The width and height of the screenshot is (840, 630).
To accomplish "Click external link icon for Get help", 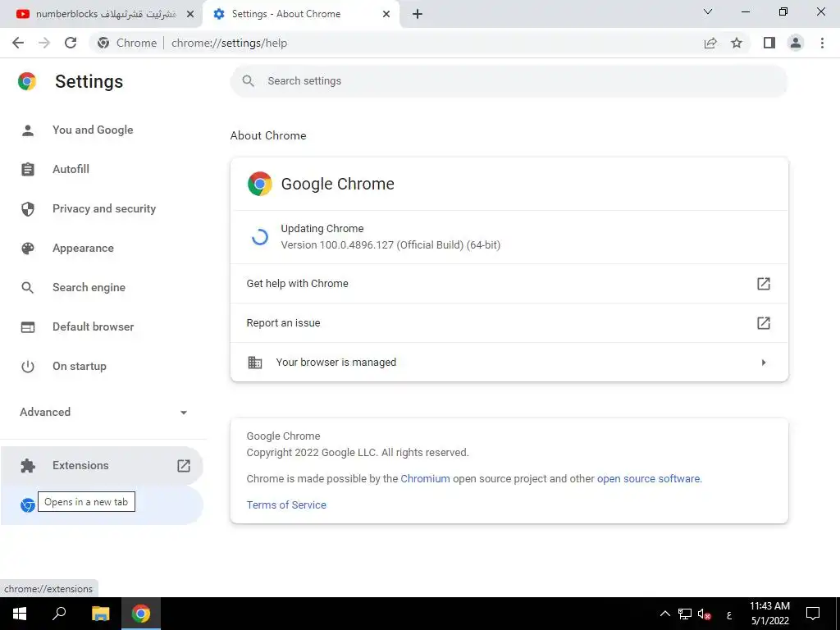I will coord(764,283).
